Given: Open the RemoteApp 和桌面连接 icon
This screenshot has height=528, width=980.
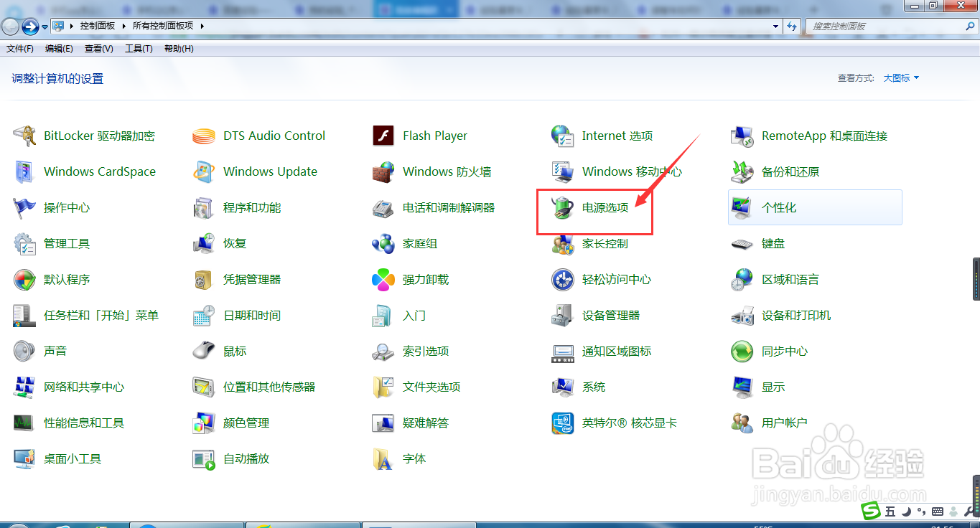Looking at the screenshot, I should click(742, 136).
